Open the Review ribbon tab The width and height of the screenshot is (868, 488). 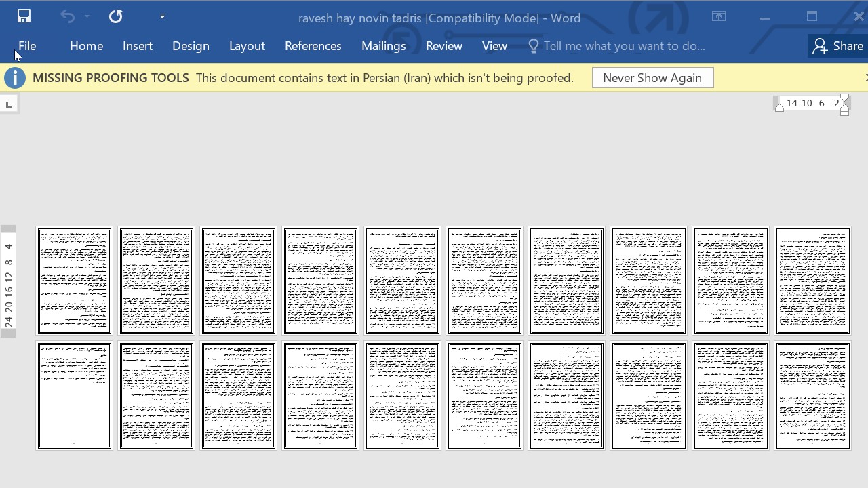[444, 46]
